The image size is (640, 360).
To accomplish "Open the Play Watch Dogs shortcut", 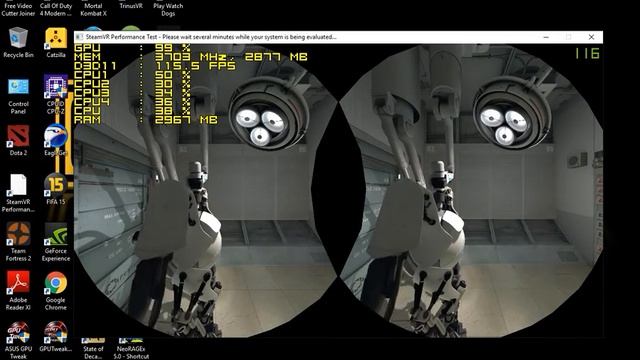I will click(x=168, y=9).
